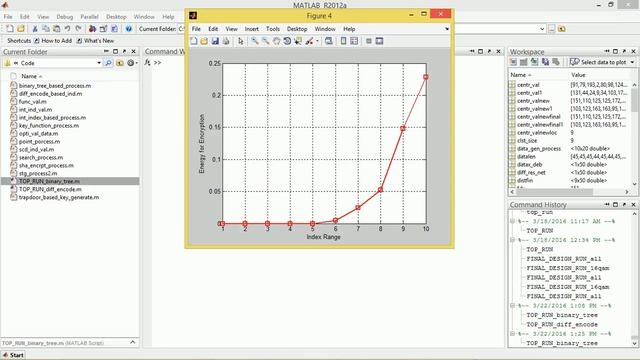This screenshot has height=360, width=640.
Task: Click FINAL_DESIGN_RUN_16qam first history entry
Action: point(568,268)
